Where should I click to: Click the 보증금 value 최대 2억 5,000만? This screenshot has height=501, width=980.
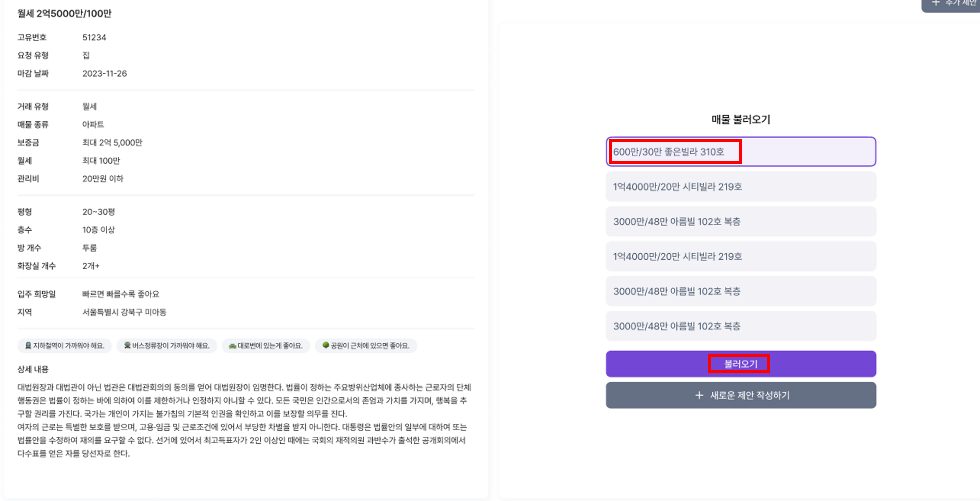click(112, 143)
